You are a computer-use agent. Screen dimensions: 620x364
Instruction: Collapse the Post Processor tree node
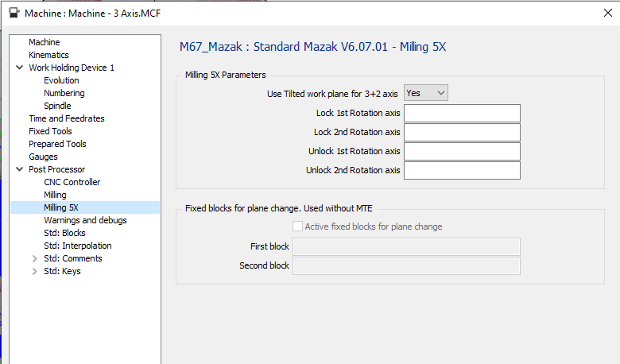click(x=20, y=169)
